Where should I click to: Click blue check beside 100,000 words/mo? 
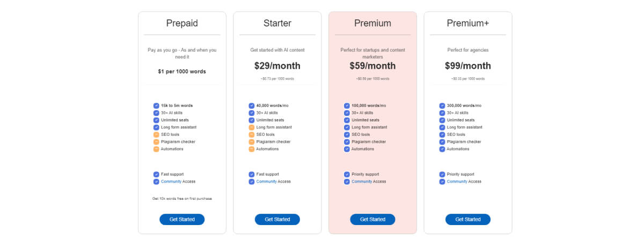tap(347, 106)
